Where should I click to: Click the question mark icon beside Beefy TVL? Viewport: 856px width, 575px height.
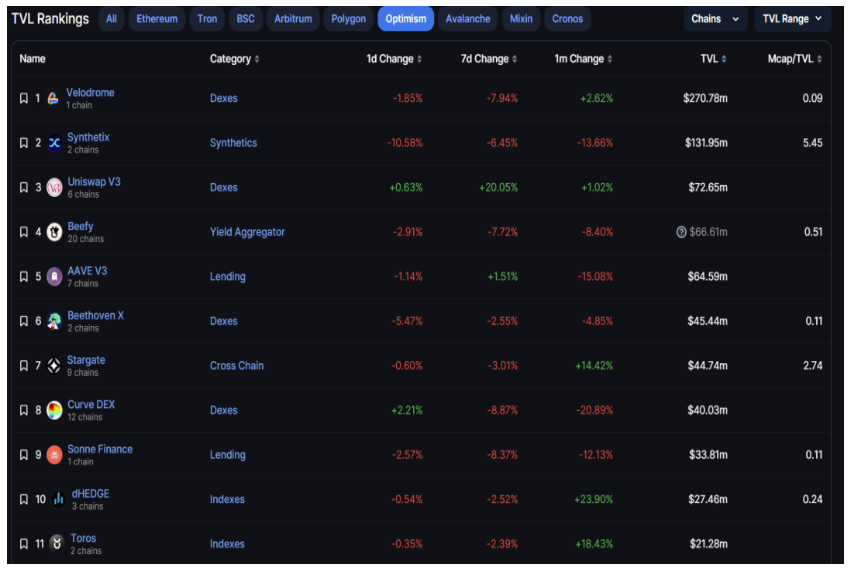pyautogui.click(x=681, y=232)
